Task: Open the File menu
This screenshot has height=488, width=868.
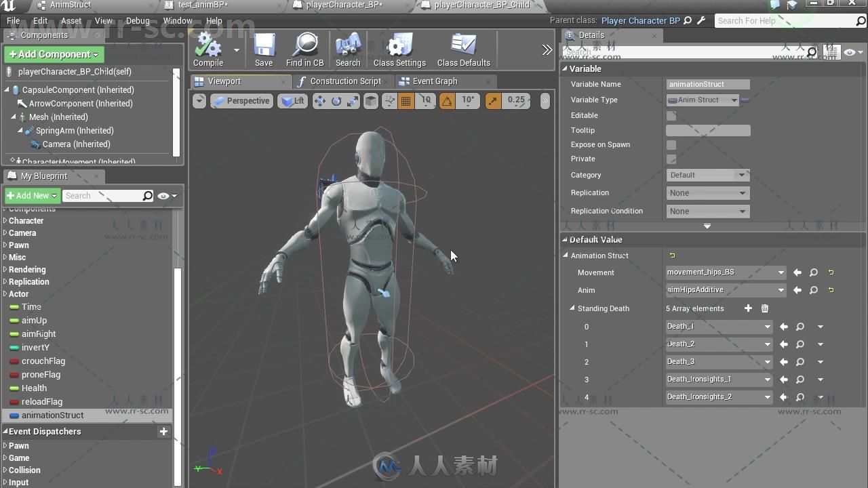Action: tap(13, 21)
